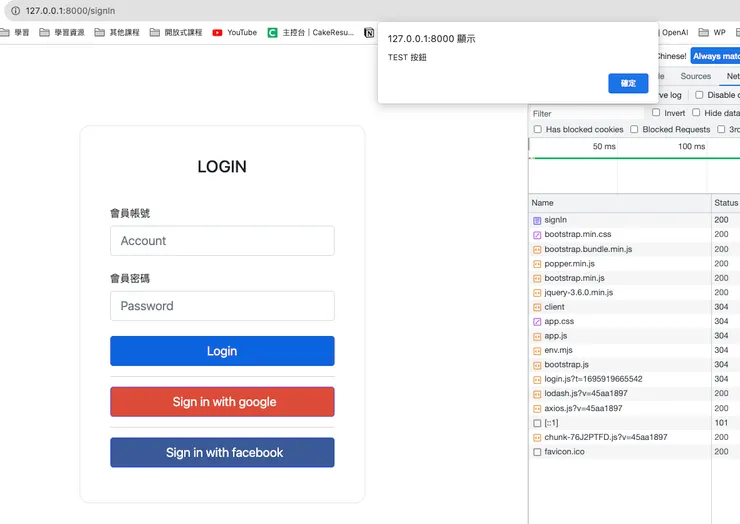Screen dimensions: 740x524
Task: Click the bootstrap.bundle.min.js script icon
Action: coord(537,250)
